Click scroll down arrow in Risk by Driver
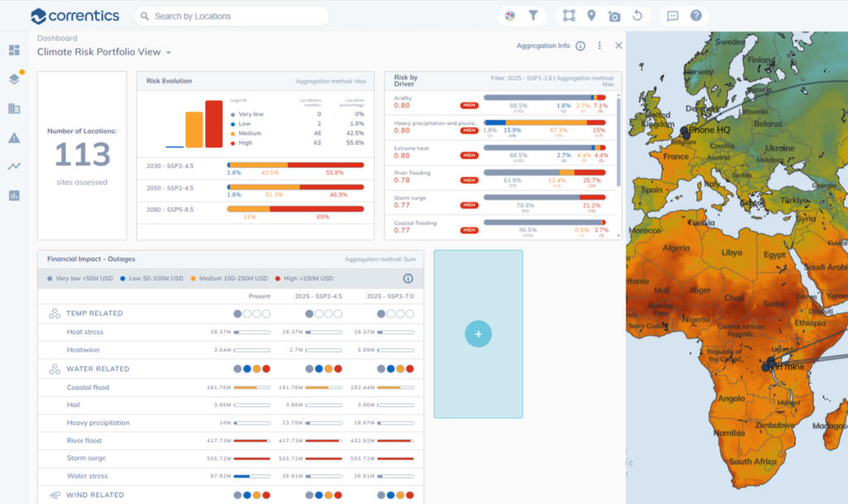Image resolution: width=848 pixels, height=504 pixels. click(x=619, y=236)
